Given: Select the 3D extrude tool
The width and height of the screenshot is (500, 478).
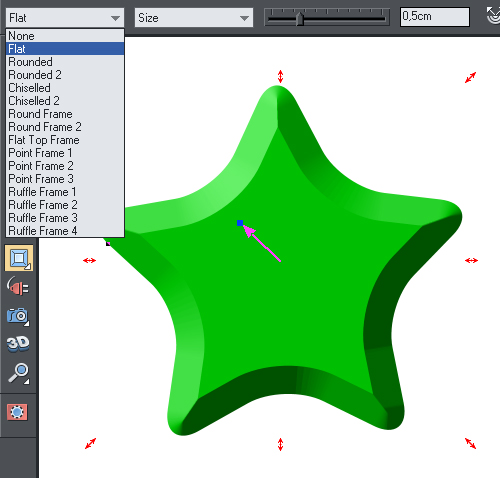Looking at the screenshot, I should [x=18, y=344].
